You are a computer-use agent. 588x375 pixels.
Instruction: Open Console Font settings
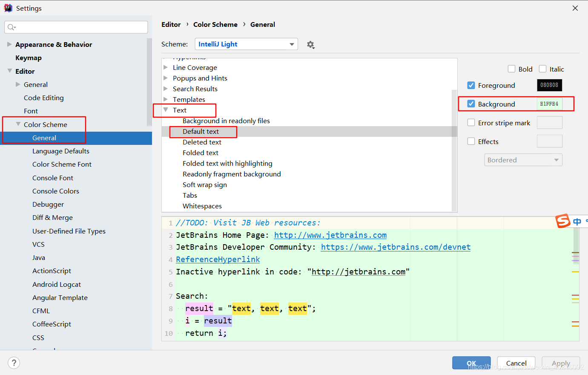[53, 178]
